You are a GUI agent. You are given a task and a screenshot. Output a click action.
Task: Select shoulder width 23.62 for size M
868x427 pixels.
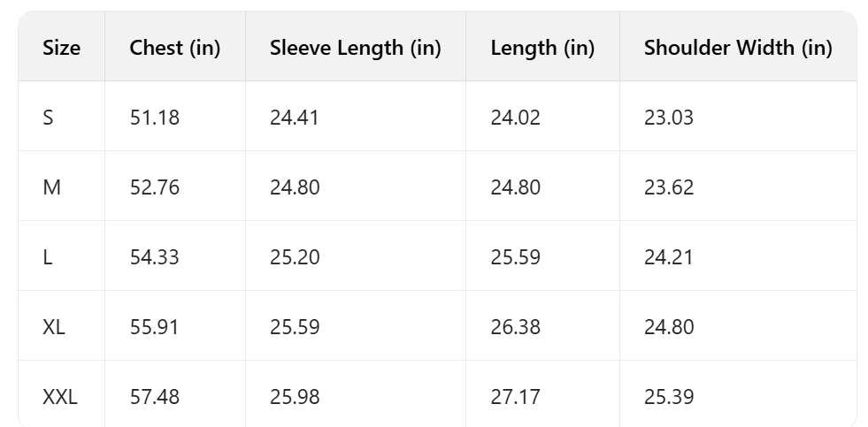pos(669,187)
